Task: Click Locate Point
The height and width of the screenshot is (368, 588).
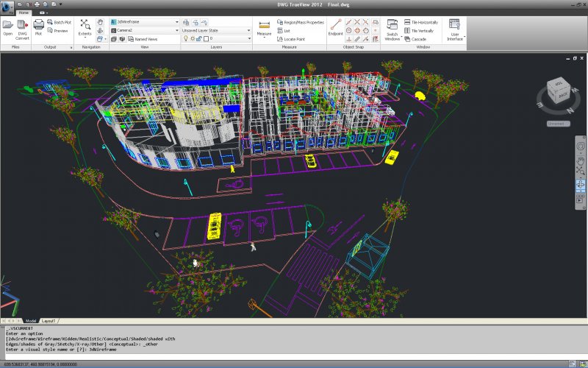Action: [x=291, y=39]
